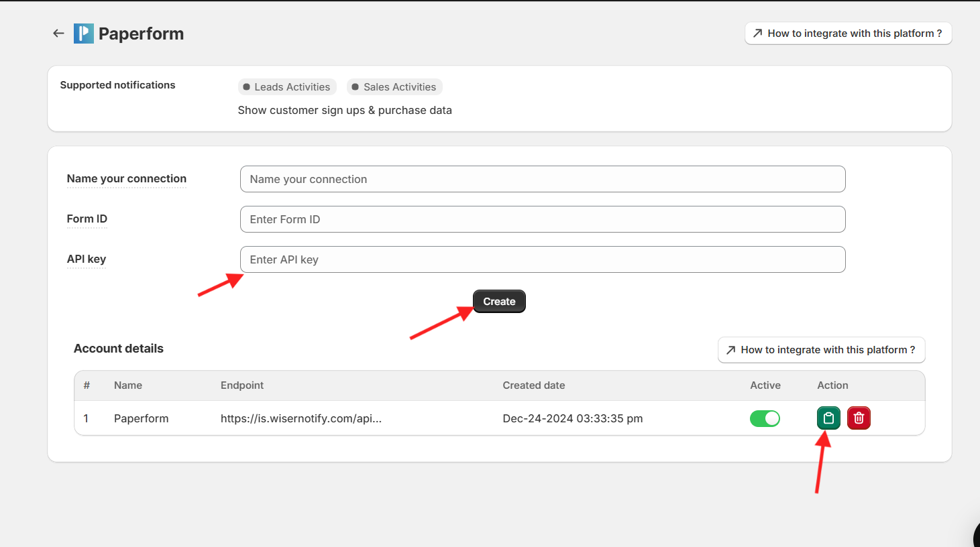Click the 'Account details' heading

point(119,349)
